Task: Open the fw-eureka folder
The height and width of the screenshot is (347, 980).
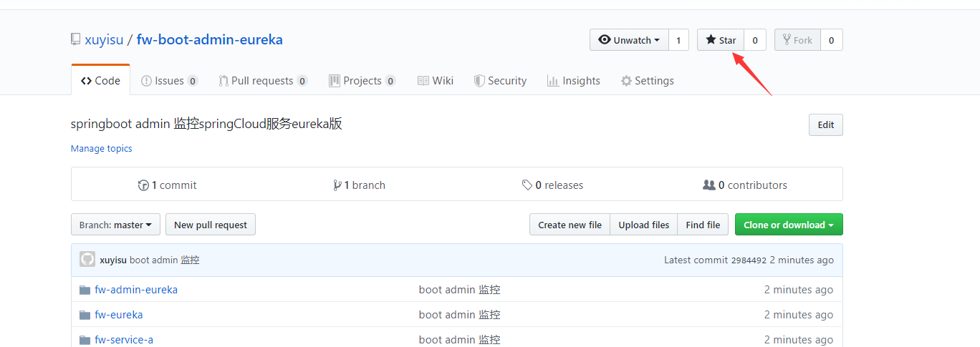Action: coord(119,315)
